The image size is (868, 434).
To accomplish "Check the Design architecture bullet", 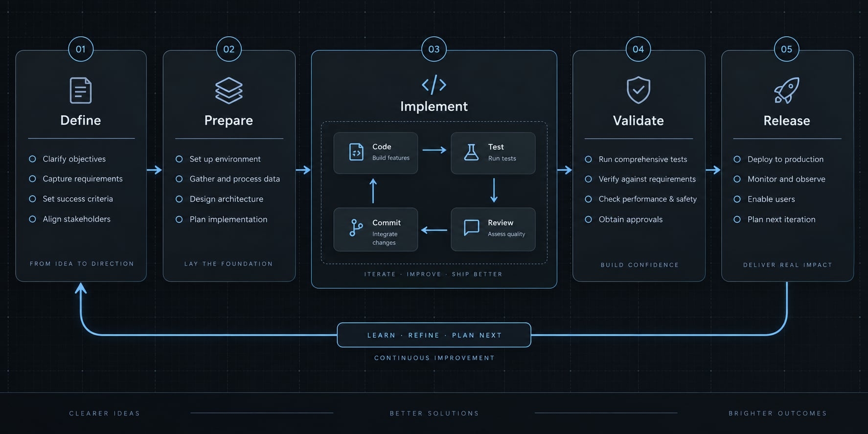I will pyautogui.click(x=179, y=199).
